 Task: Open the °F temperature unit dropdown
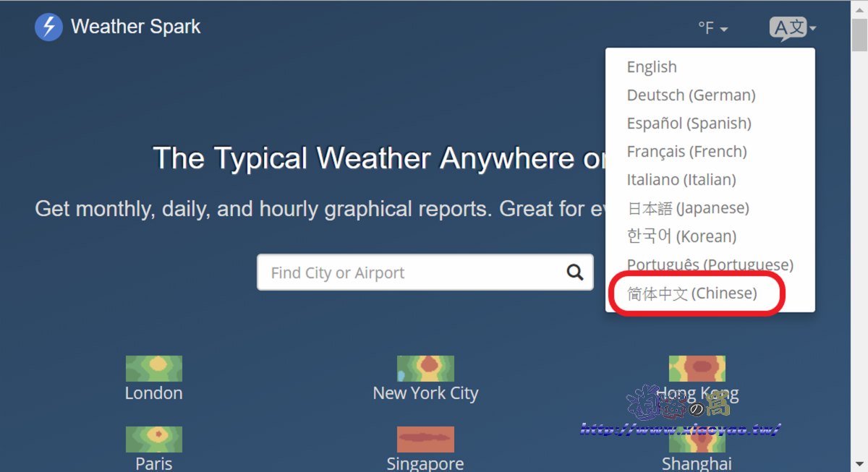pyautogui.click(x=711, y=27)
